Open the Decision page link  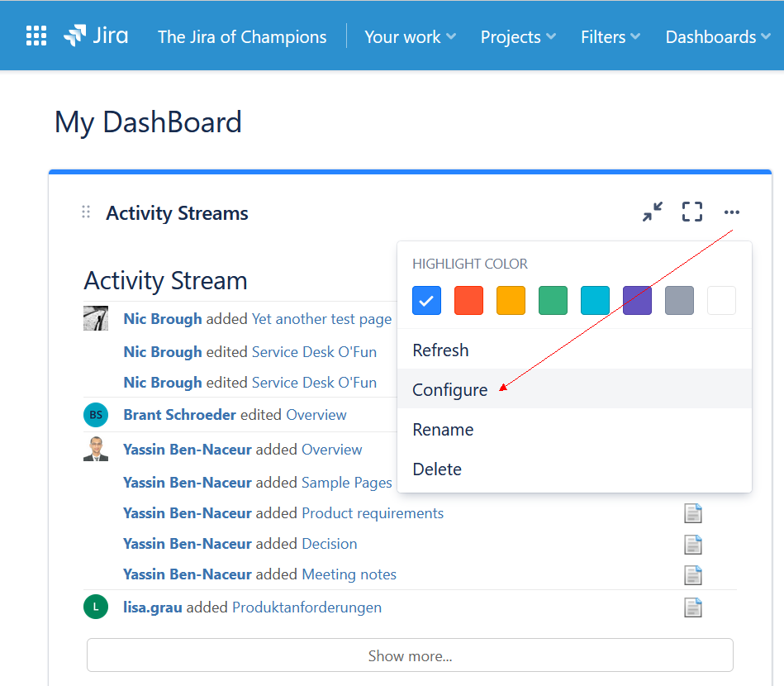[x=330, y=544]
